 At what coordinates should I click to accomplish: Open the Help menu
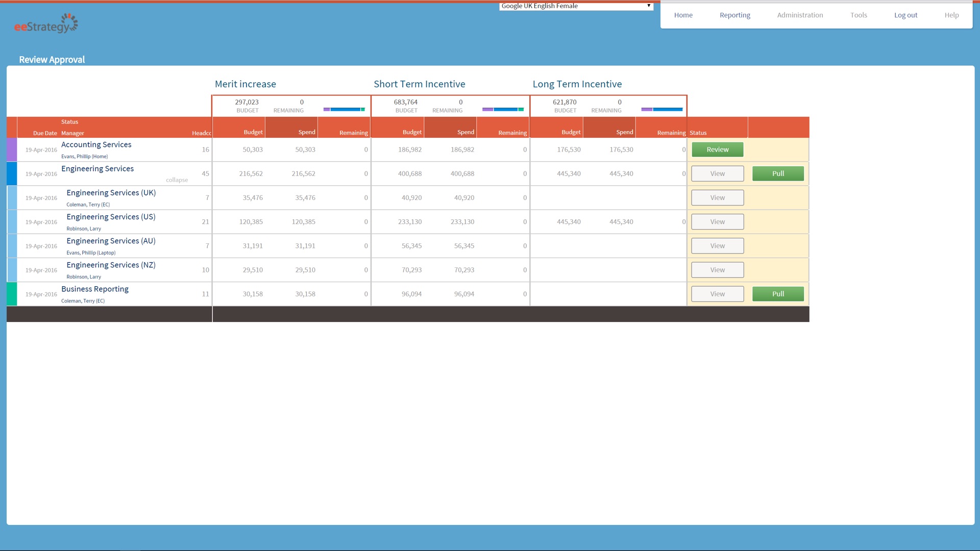click(951, 15)
